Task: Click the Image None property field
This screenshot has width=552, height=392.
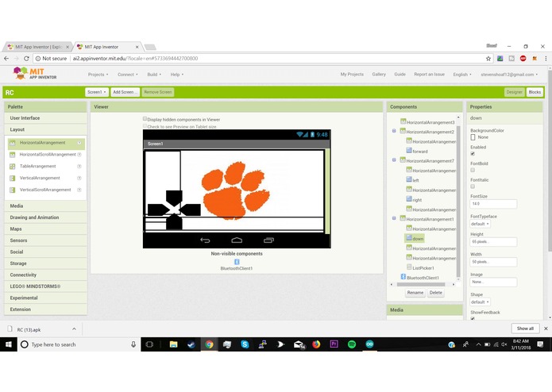Action: [493, 282]
